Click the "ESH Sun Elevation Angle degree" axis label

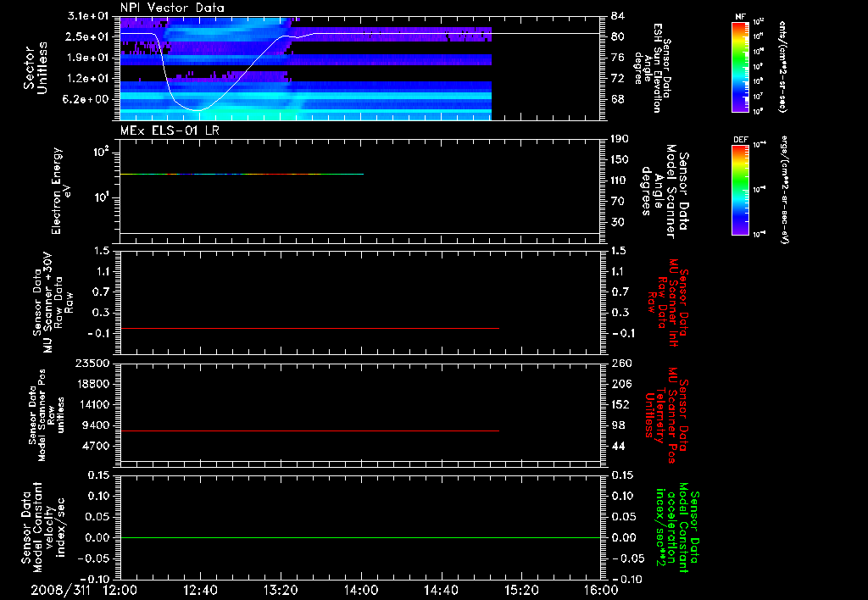654,68
